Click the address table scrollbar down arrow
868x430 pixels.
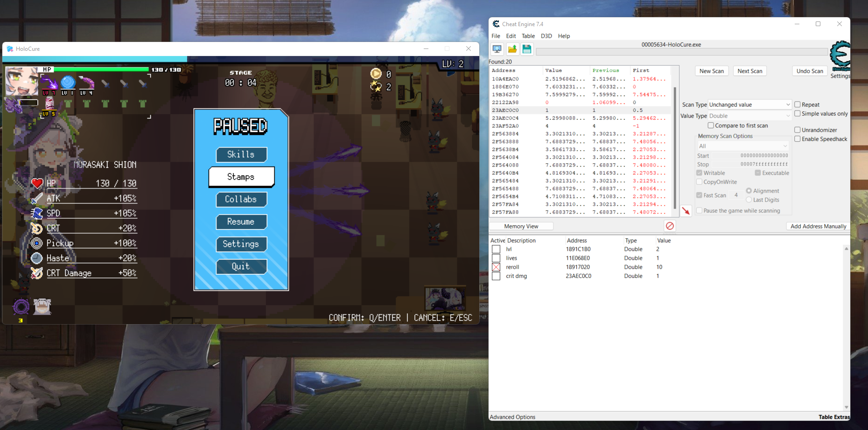[x=846, y=407]
